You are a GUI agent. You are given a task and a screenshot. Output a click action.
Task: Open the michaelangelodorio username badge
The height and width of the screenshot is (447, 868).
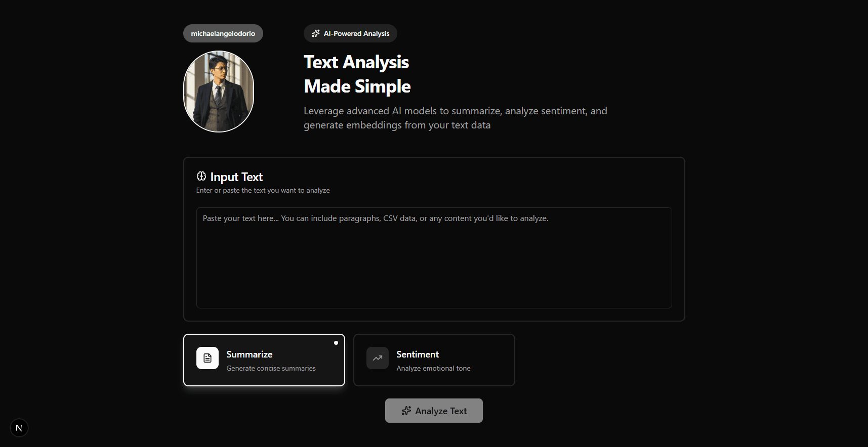tap(222, 33)
